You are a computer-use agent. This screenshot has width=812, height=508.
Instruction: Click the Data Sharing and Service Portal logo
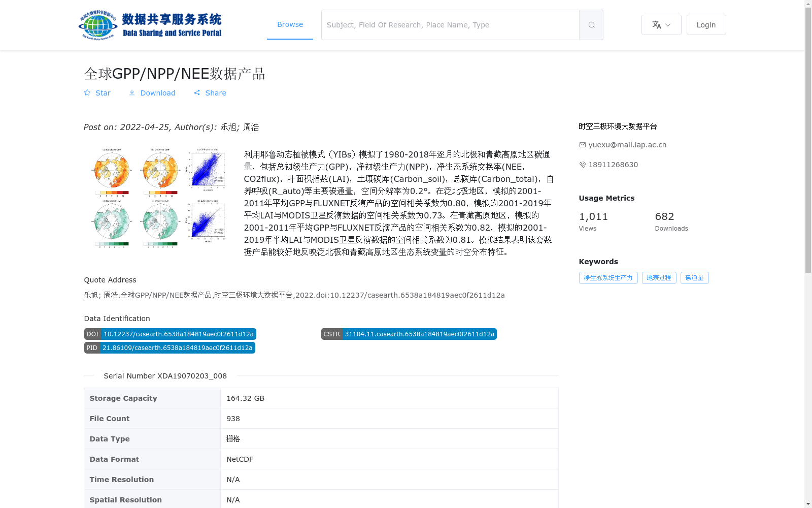point(150,25)
